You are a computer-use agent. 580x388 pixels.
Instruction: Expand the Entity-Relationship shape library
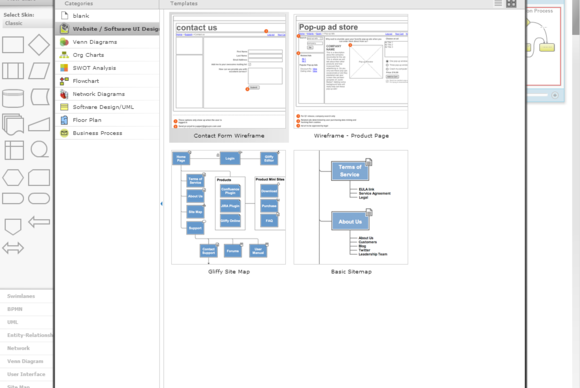click(x=27, y=335)
